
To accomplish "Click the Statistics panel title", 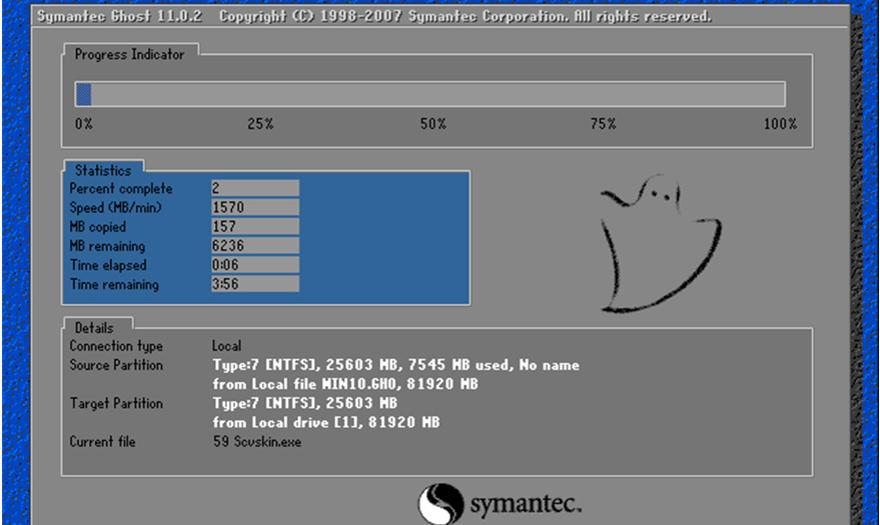I will [103, 170].
